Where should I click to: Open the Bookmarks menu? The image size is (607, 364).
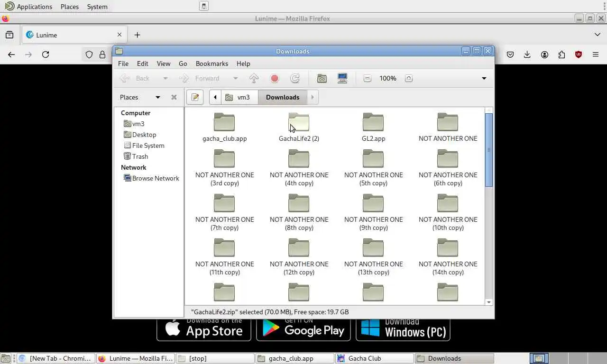tap(212, 64)
